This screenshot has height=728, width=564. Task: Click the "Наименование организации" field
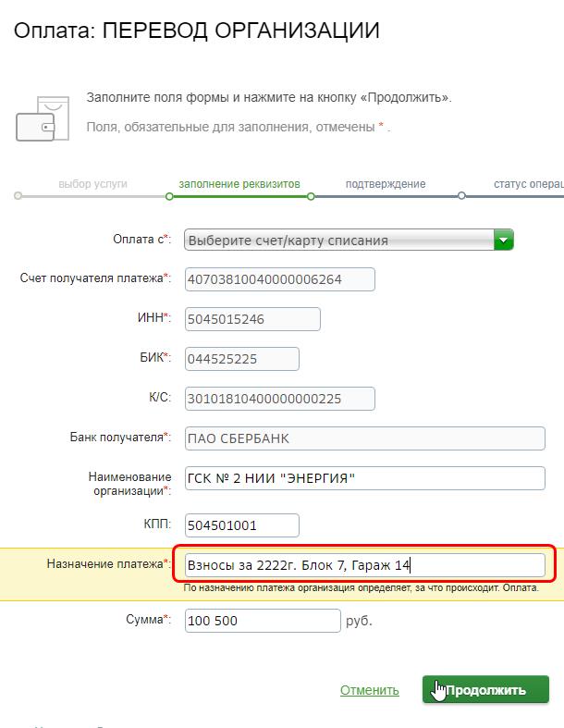365,478
